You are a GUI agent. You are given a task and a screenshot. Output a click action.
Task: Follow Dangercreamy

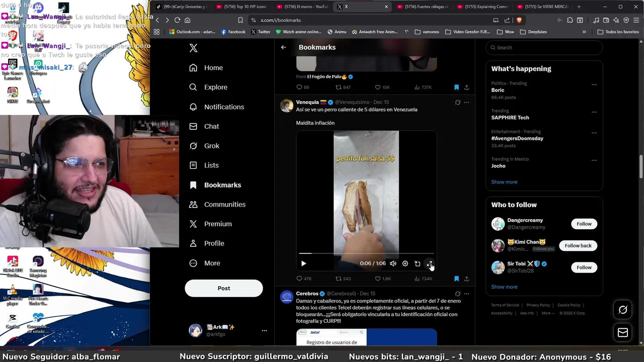584,224
